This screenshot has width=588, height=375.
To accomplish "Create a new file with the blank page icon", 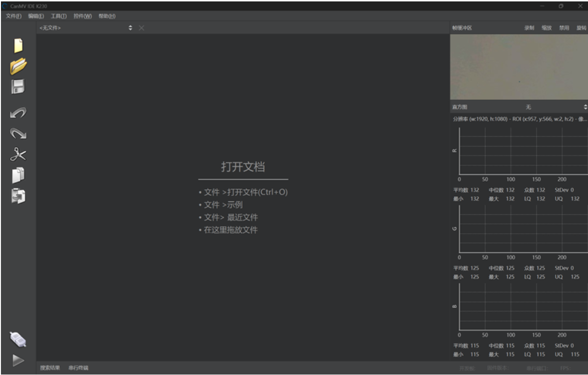I will pyautogui.click(x=18, y=45).
